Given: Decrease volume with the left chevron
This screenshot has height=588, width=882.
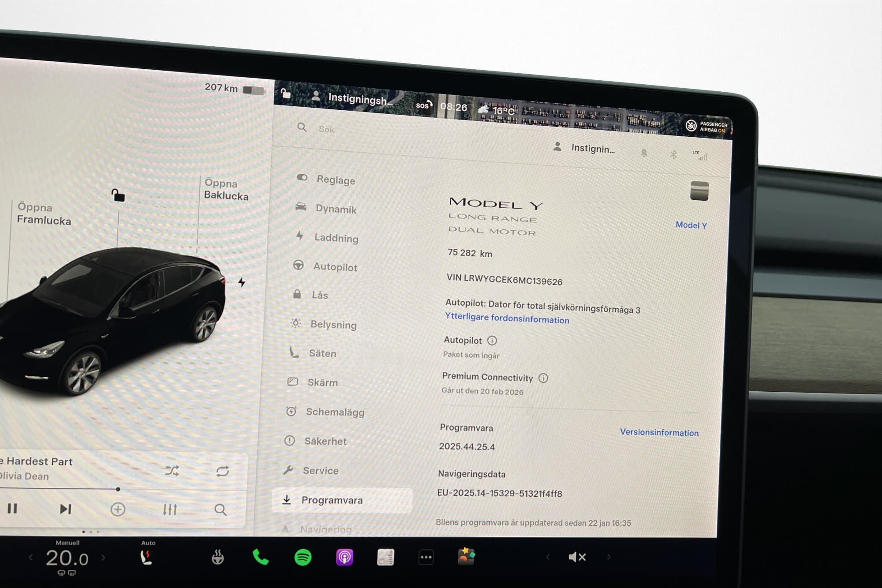Looking at the screenshot, I should coord(548,557).
